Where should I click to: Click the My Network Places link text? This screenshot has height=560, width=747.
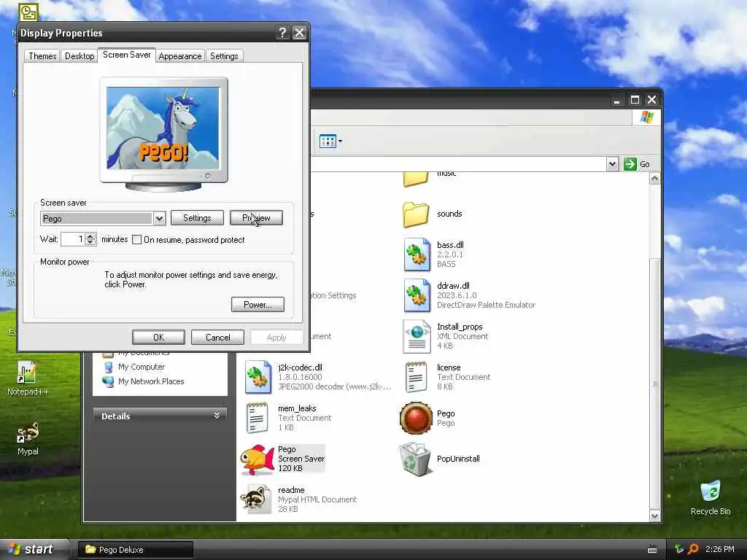[151, 381]
